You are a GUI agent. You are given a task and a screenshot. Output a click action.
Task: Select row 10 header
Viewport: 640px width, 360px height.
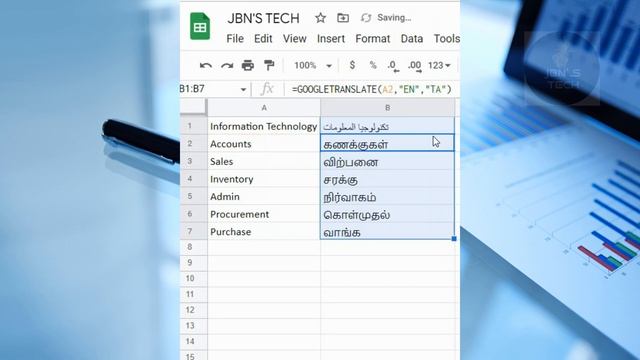point(190,278)
